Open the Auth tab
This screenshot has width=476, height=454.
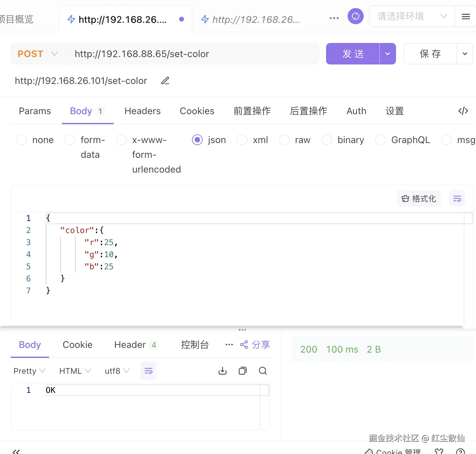pos(356,111)
